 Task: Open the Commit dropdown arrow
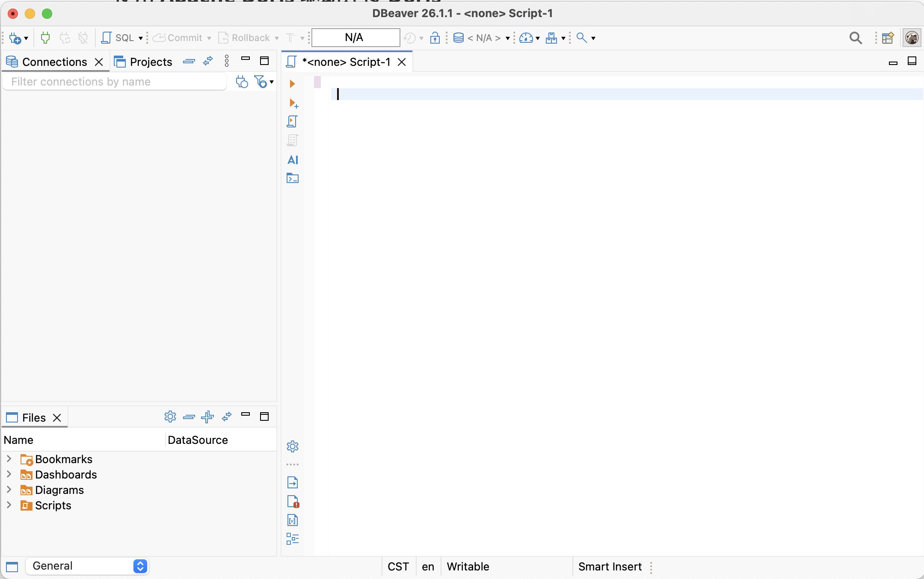tap(209, 38)
